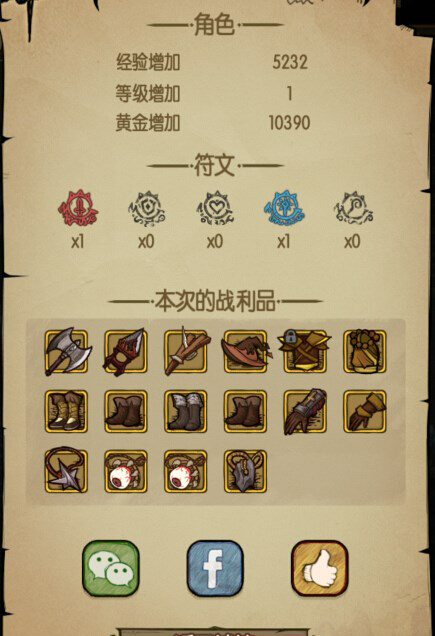Tap the blue tree rune

pyautogui.click(x=284, y=209)
